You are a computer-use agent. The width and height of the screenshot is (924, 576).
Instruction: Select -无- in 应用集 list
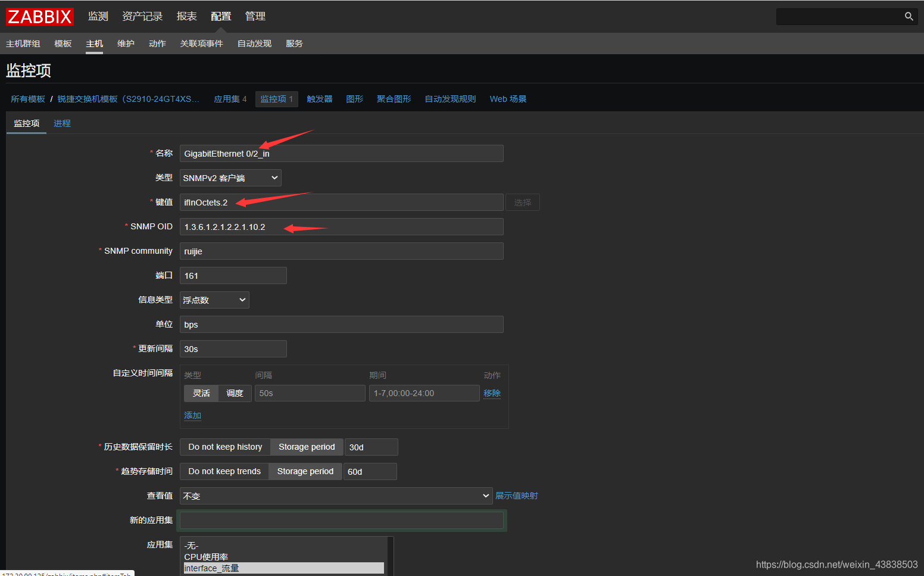click(x=284, y=546)
